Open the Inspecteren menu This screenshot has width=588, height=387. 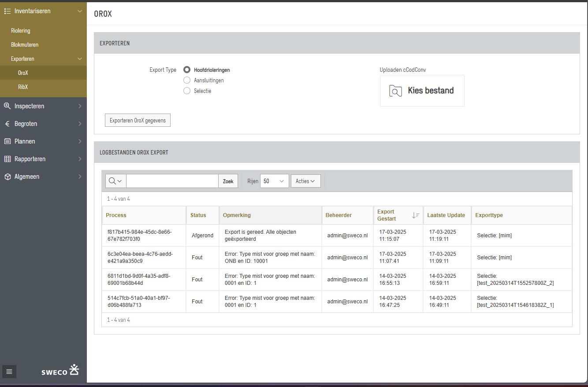tap(43, 106)
